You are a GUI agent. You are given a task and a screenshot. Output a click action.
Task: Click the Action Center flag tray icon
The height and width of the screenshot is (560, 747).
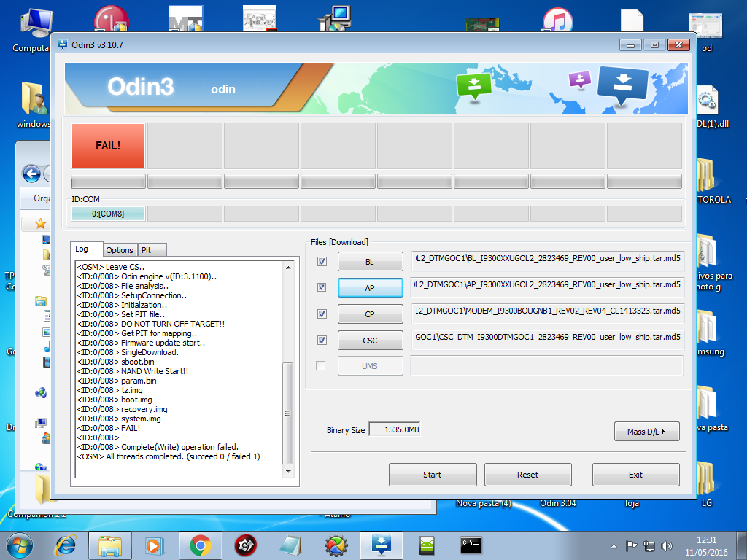[x=631, y=546]
